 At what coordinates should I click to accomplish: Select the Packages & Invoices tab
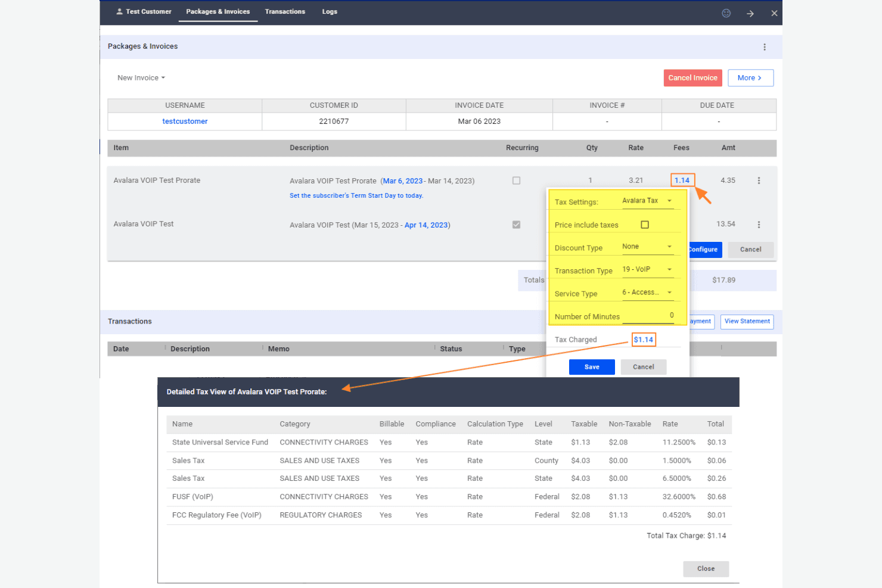click(x=218, y=11)
